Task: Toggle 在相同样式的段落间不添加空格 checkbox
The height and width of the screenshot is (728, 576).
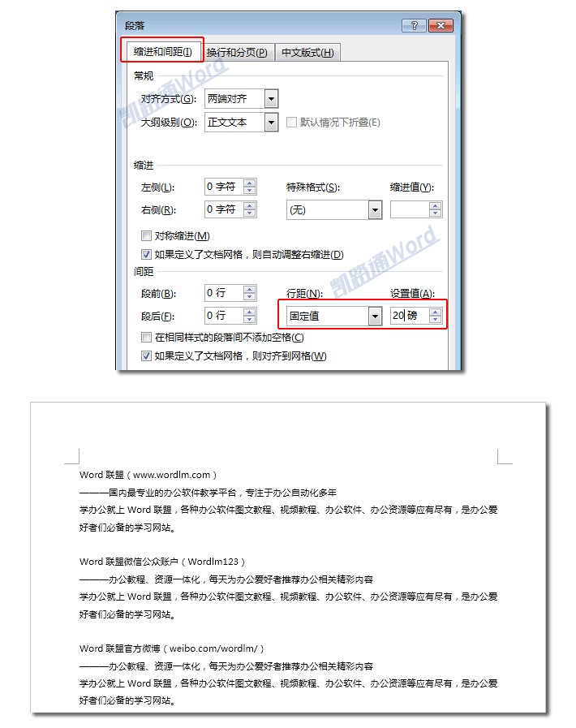Action: click(146, 338)
